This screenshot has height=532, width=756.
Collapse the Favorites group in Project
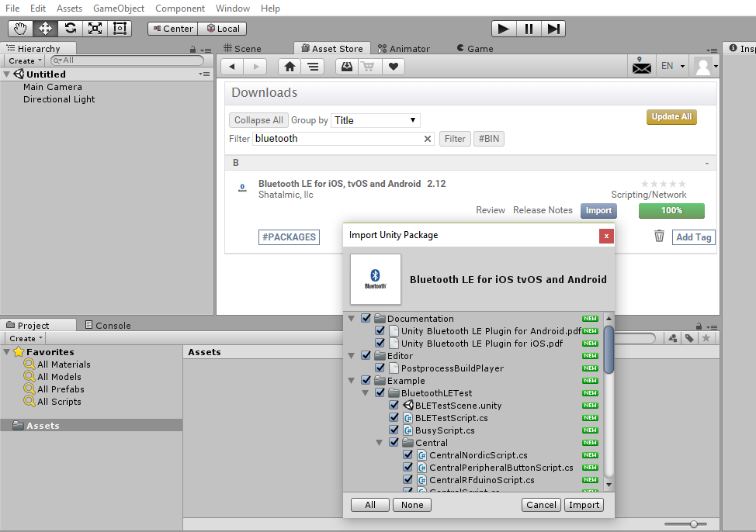(x=7, y=352)
